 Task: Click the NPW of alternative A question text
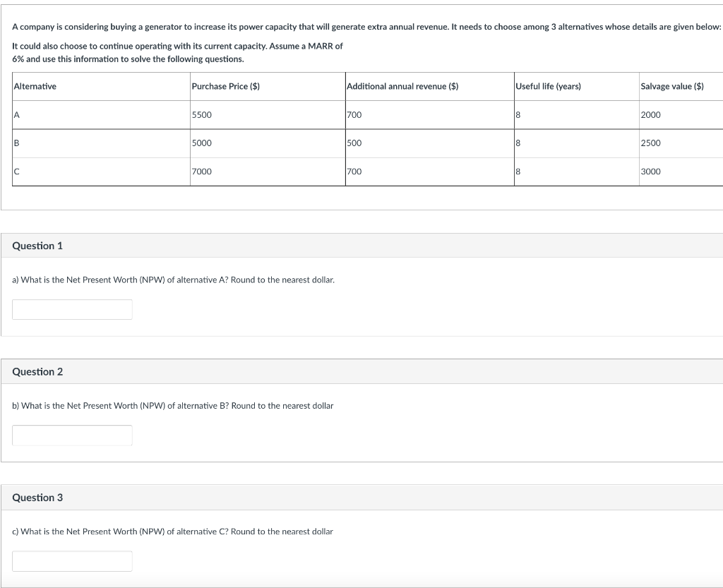coord(174,280)
